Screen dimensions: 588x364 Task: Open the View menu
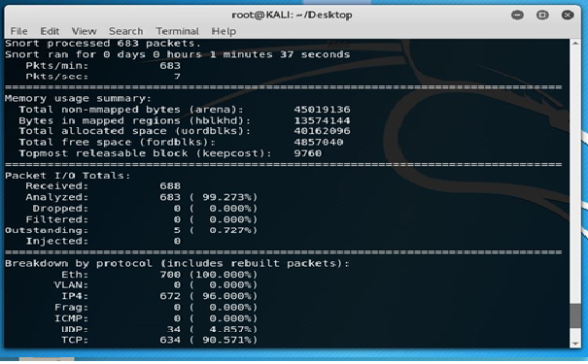[x=84, y=31]
